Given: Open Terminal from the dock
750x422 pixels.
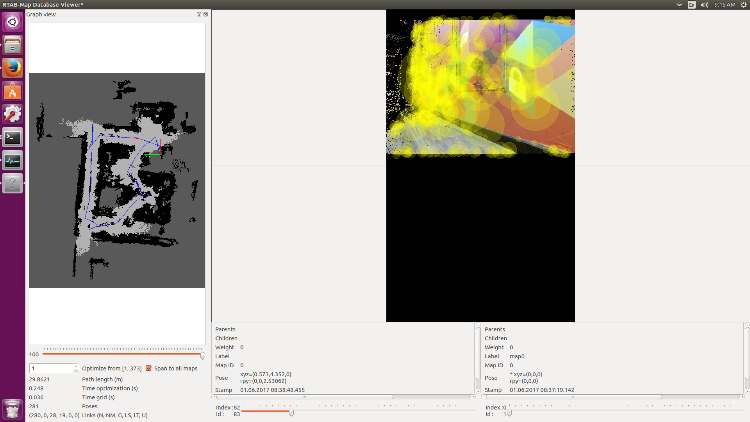Looking at the screenshot, I should click(x=12, y=137).
